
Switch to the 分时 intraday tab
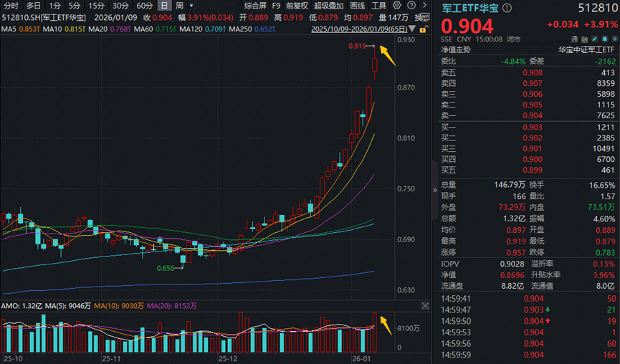pyautogui.click(x=11, y=6)
